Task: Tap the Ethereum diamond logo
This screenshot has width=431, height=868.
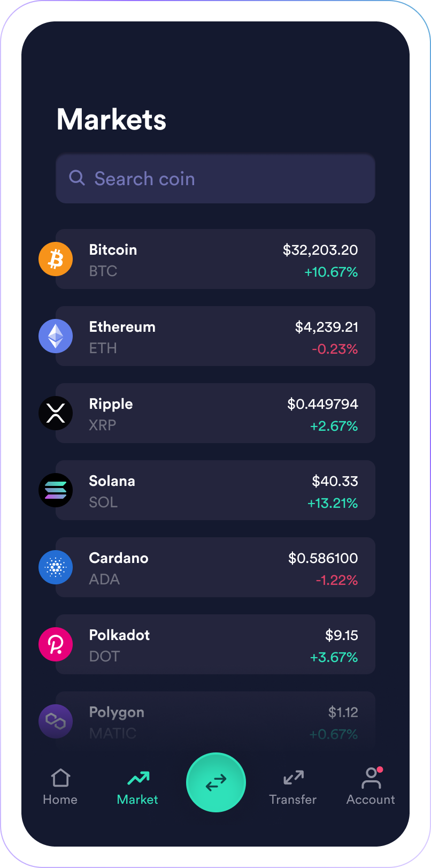Action: pyautogui.click(x=56, y=336)
